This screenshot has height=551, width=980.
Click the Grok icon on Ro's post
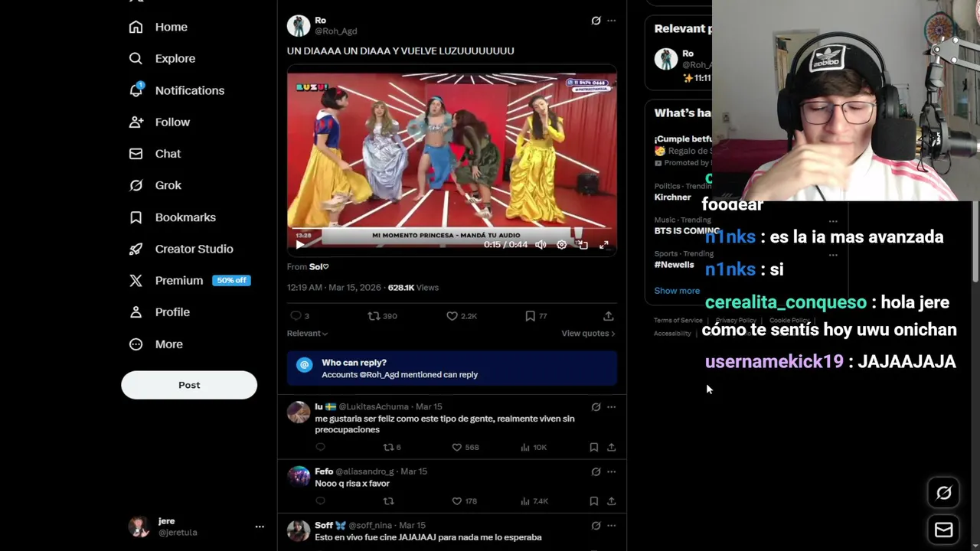(x=596, y=21)
